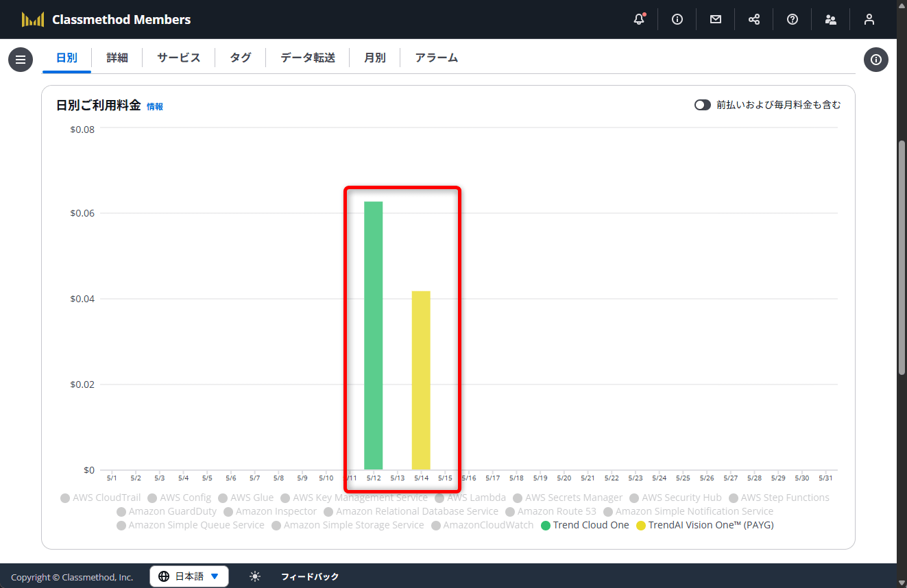
Task: Open the 月別 tab
Action: tap(375, 58)
